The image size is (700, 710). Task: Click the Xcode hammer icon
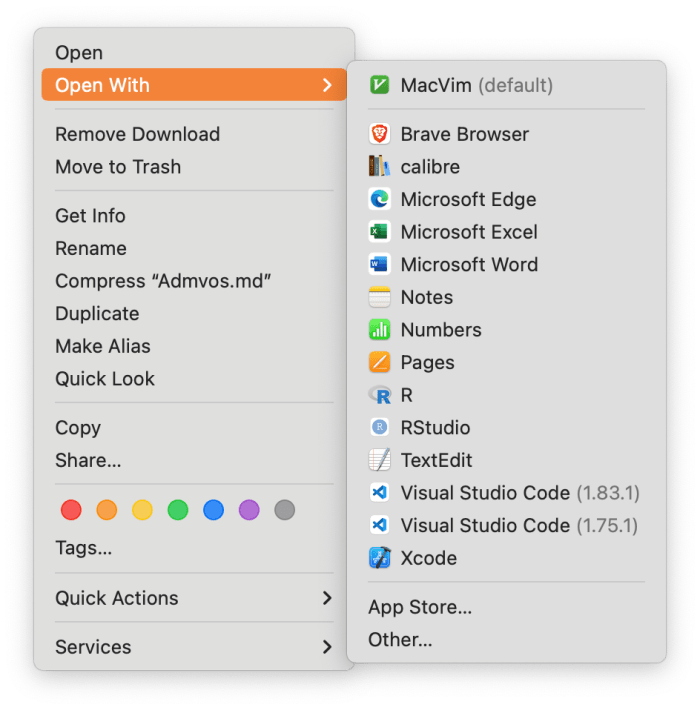(379, 558)
